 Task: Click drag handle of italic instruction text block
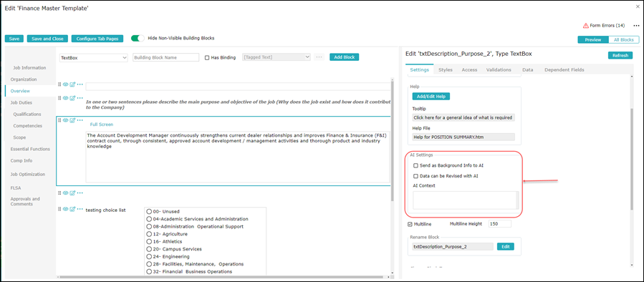click(59, 98)
